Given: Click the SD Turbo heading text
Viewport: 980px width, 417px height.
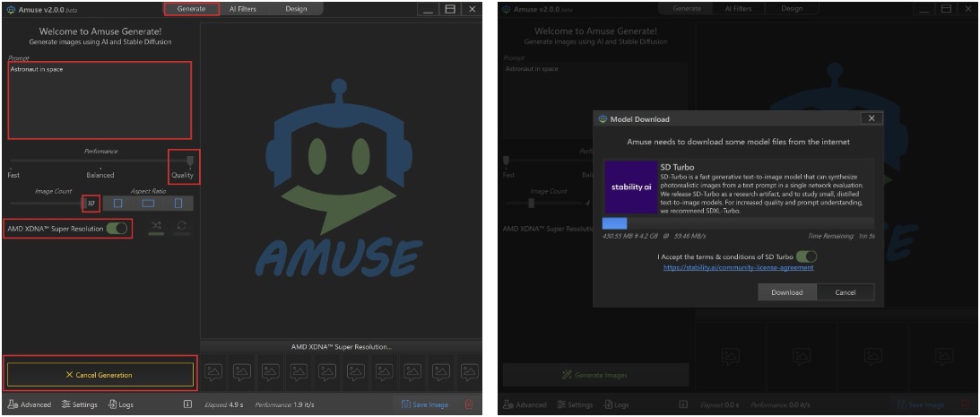Looking at the screenshot, I should [x=678, y=167].
